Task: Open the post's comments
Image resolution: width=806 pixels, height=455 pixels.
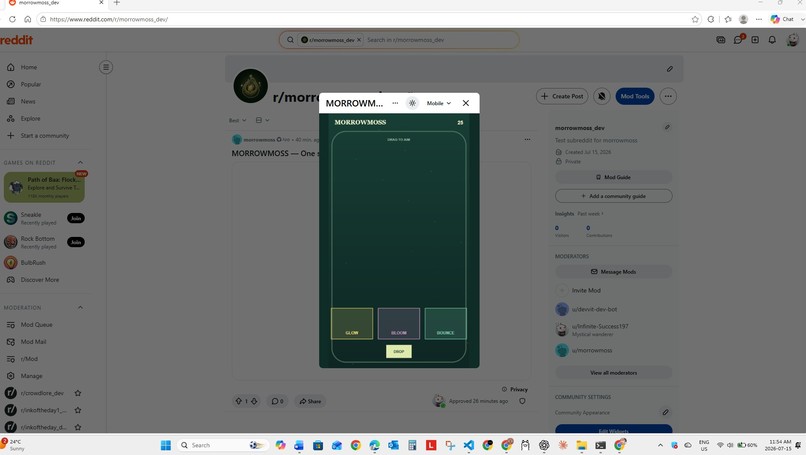Action: click(x=278, y=401)
